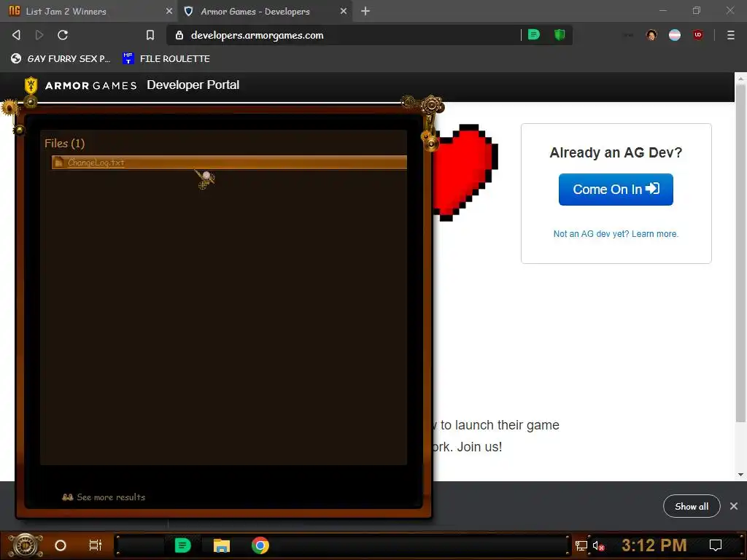Close the Armor Games - Developers tab
Image resolution: width=747 pixels, height=560 pixels.
coord(344,11)
